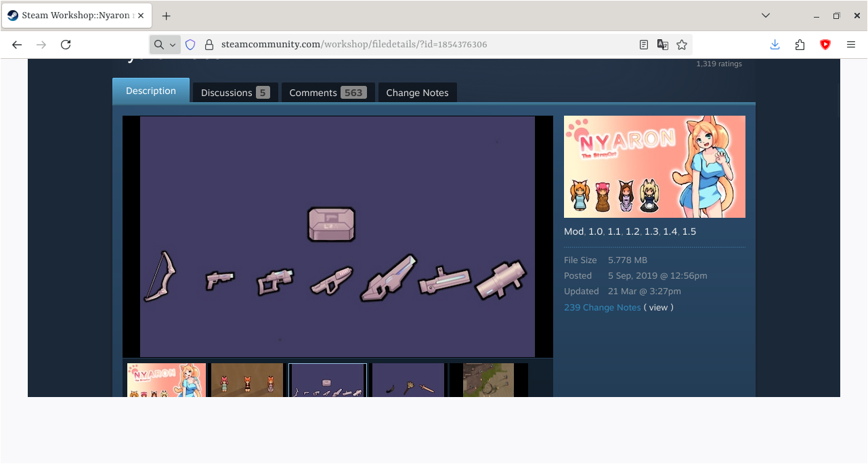Select the 1.1 version tag

click(614, 231)
